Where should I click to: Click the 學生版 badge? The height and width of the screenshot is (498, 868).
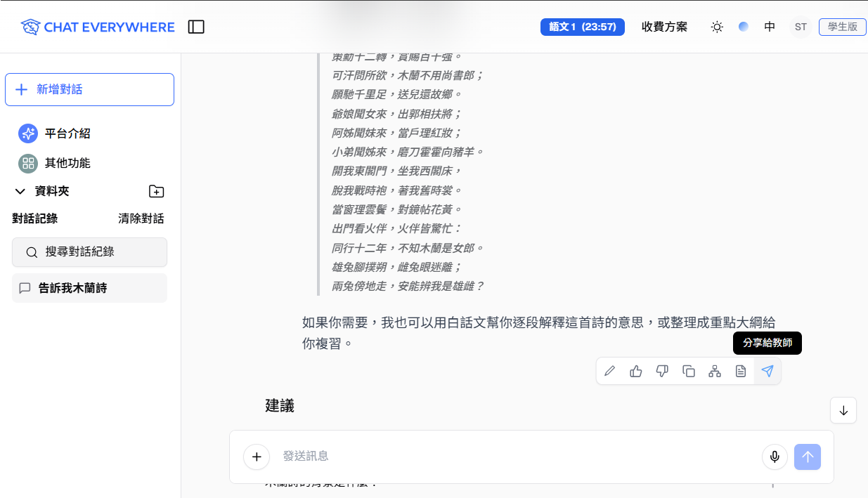pos(843,27)
